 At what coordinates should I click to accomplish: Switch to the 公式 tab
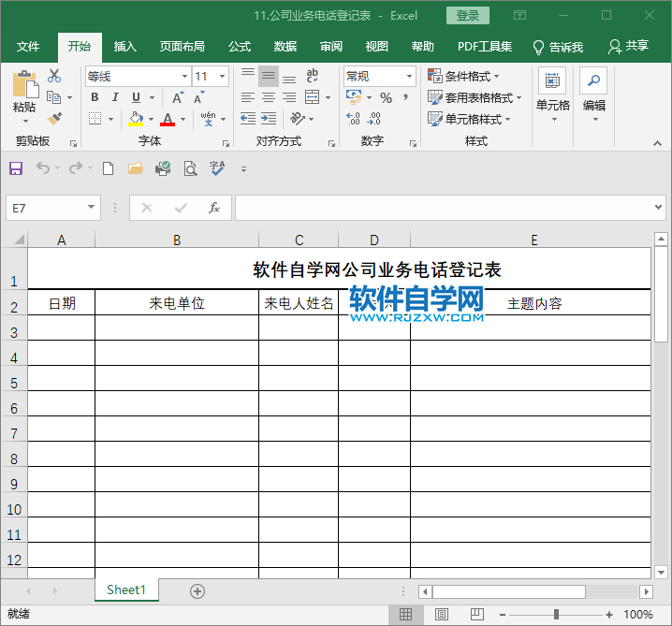click(x=240, y=46)
